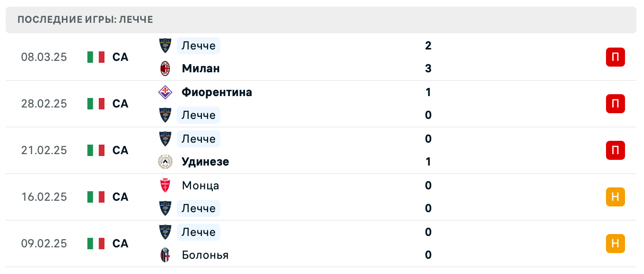Click the Fiorentina club badge
Image resolution: width=644 pixels, height=274 pixels.
pos(165,92)
